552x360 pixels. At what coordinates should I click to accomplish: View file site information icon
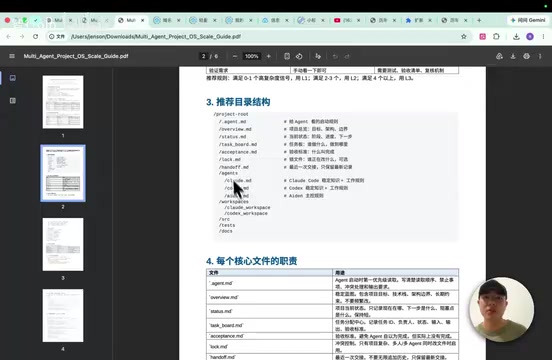pos(57,37)
